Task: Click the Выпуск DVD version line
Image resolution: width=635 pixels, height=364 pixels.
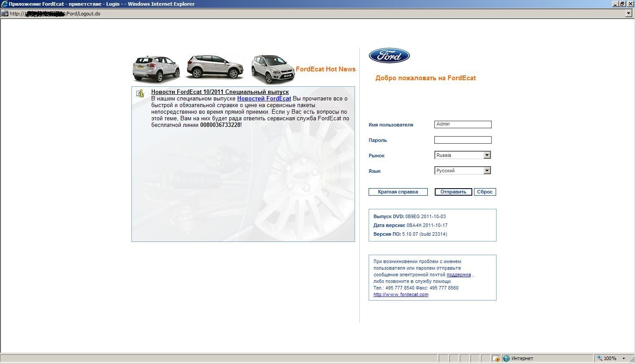Action: tap(410, 216)
